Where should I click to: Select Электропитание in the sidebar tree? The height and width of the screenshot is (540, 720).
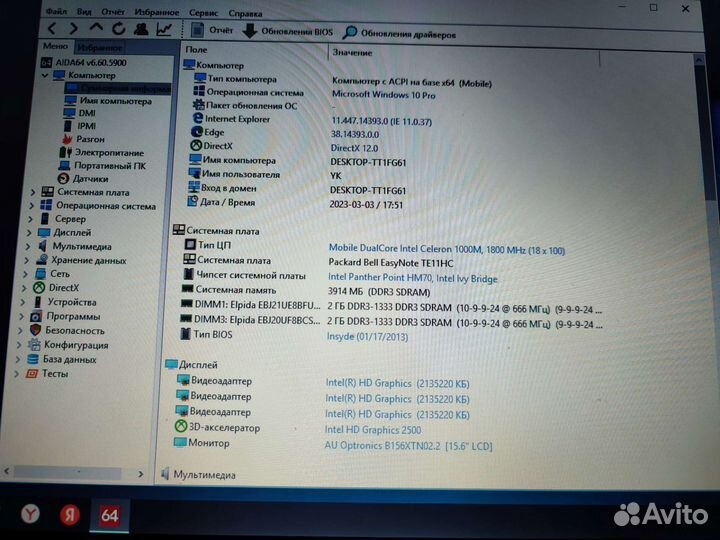tap(109, 152)
